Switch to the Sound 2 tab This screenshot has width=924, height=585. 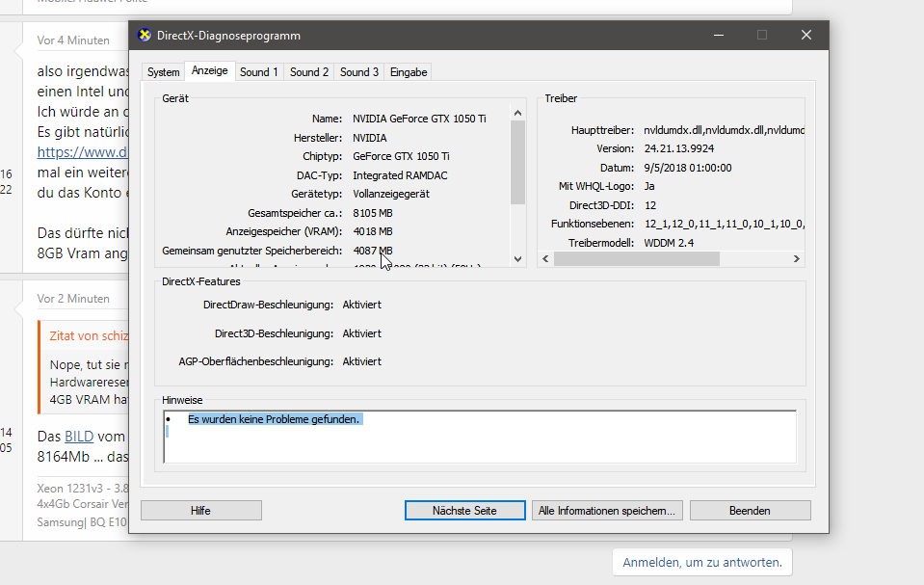pos(308,70)
